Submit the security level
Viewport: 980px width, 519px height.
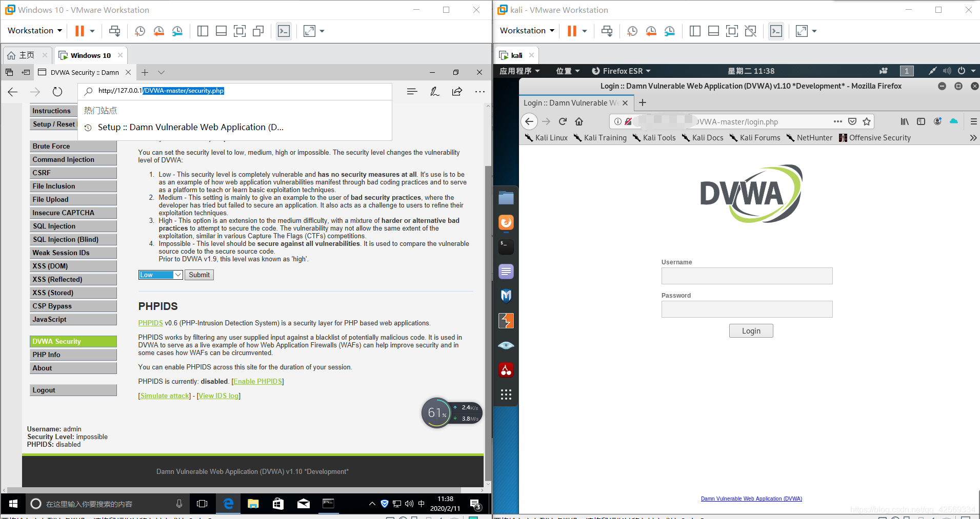(x=199, y=275)
